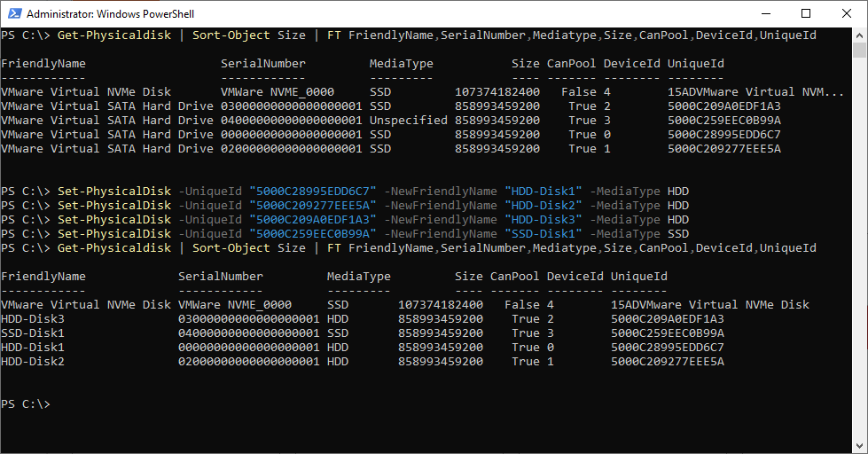Click the full "15ADVMware Virtual NVMe Disk" unique ID
The width and height of the screenshot is (868, 454).
coord(710,304)
